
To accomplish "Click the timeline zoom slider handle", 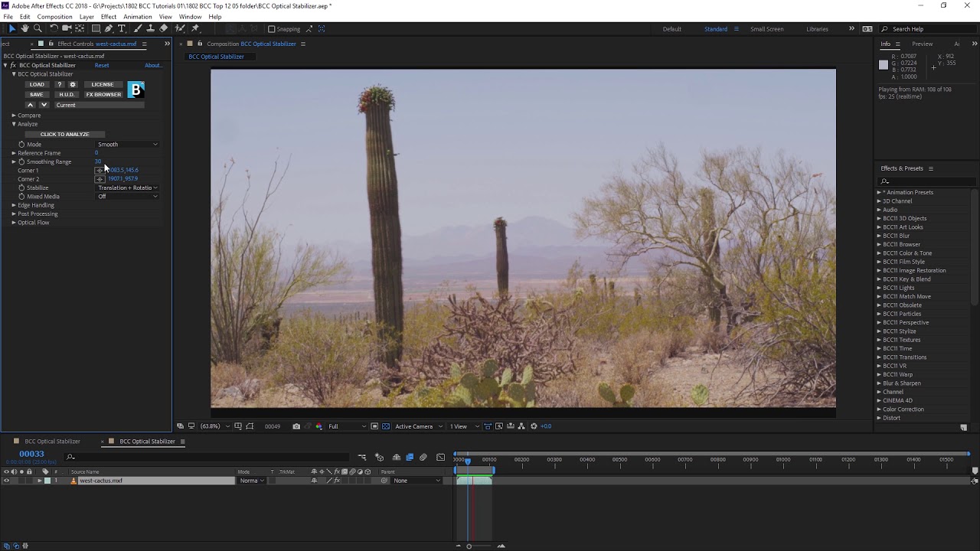I will (x=469, y=546).
